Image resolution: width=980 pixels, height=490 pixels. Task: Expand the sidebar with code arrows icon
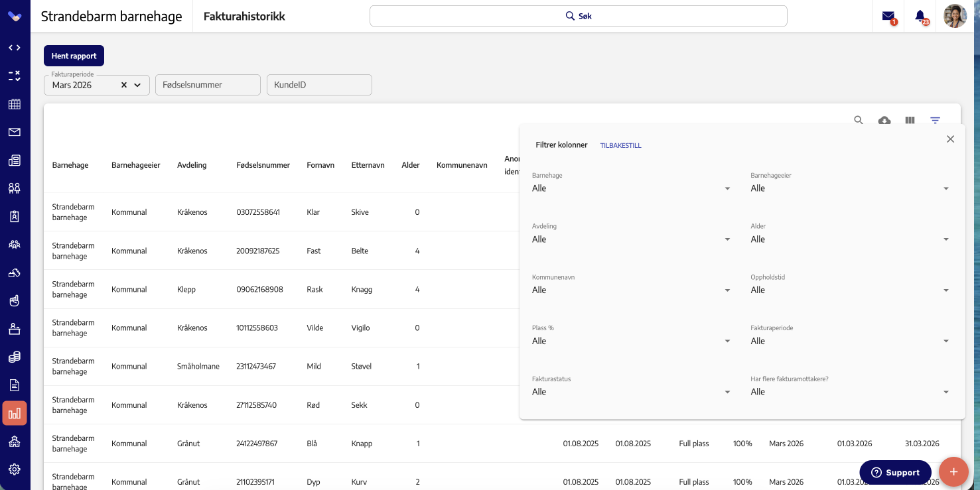tap(15, 48)
